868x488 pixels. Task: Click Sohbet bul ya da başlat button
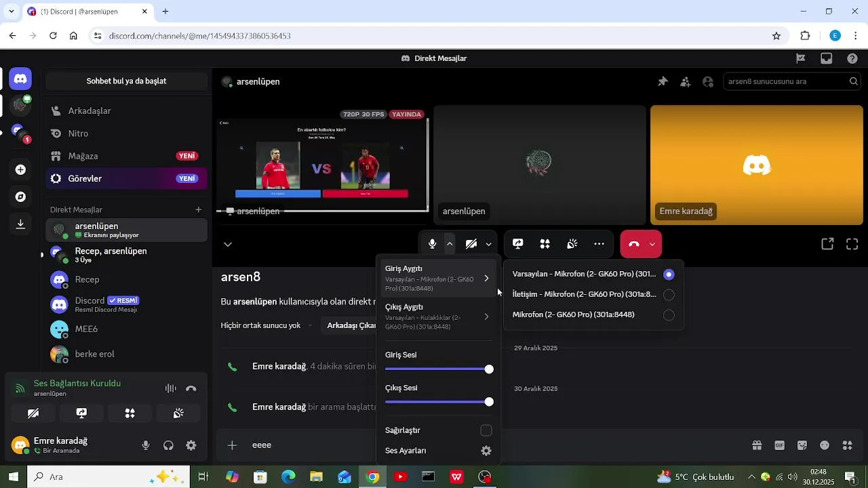tap(127, 81)
